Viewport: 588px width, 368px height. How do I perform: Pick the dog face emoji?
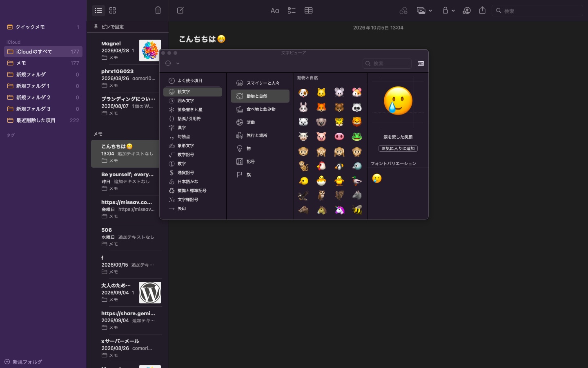[x=303, y=93]
